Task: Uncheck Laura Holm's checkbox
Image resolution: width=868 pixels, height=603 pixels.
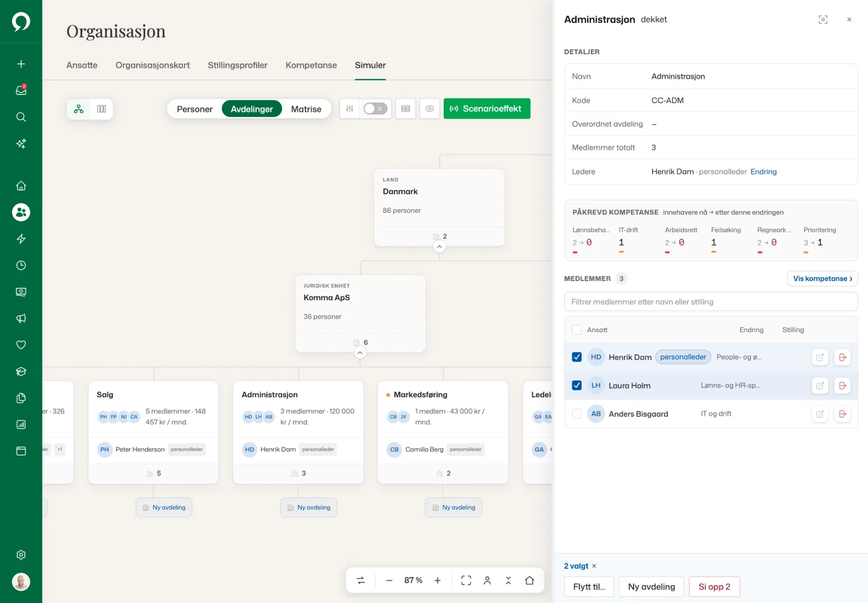Action: (577, 385)
